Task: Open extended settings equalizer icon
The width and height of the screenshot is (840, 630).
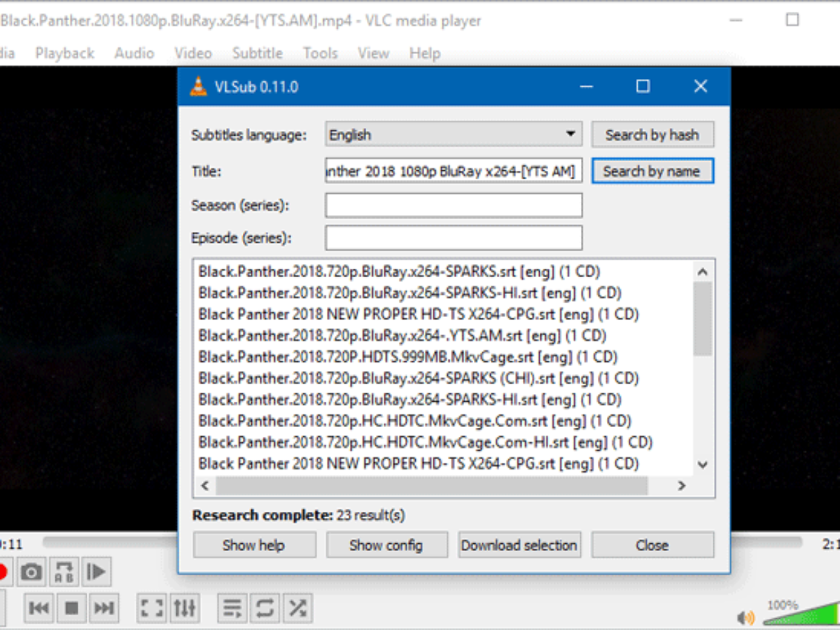Action: 185,608
